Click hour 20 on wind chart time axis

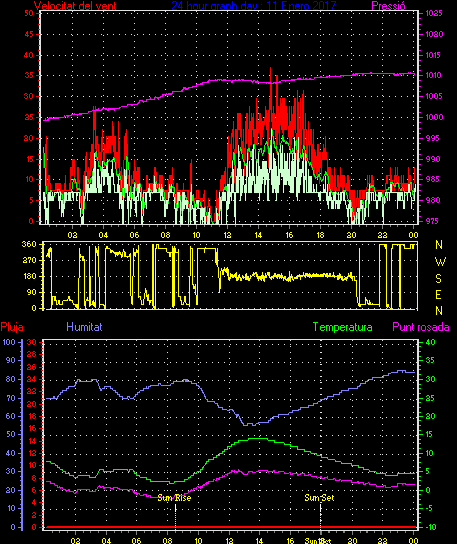pos(352,235)
